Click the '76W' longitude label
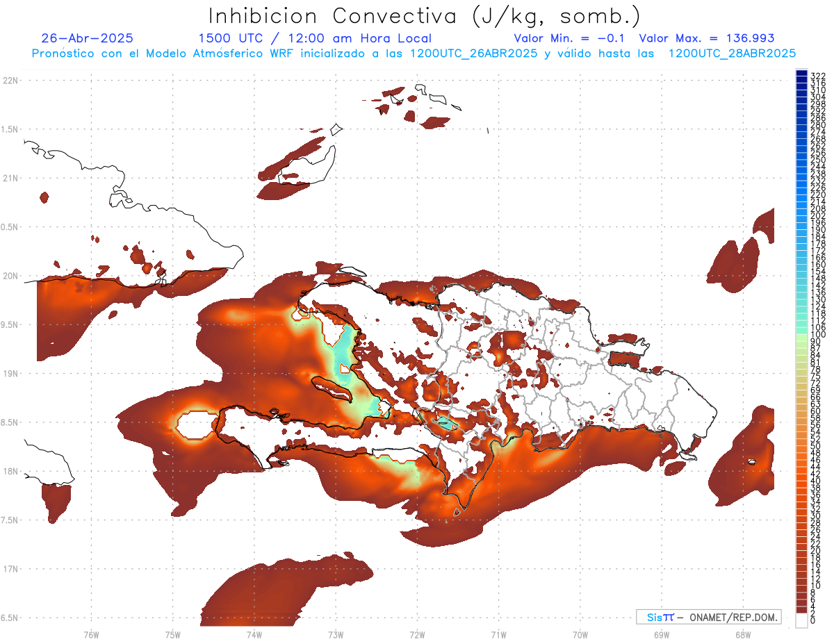The height and width of the screenshot is (644, 834). pos(91,634)
